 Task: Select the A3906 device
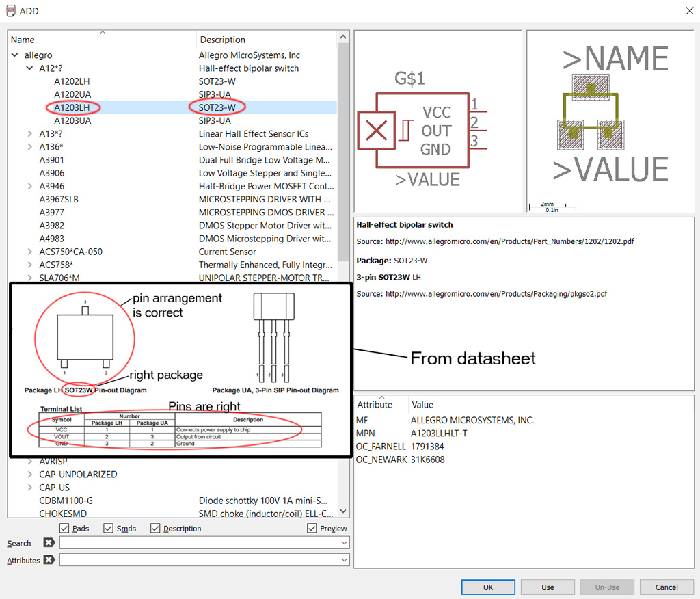51,172
